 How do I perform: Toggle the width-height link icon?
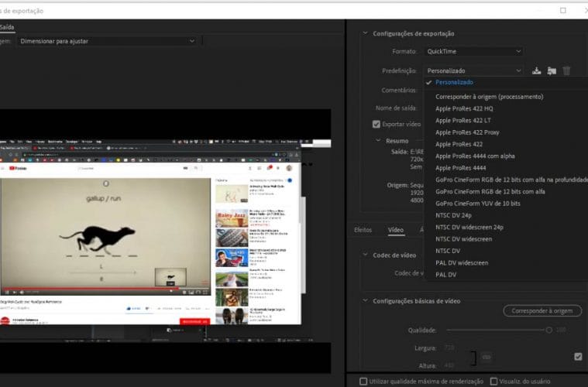pos(487,357)
